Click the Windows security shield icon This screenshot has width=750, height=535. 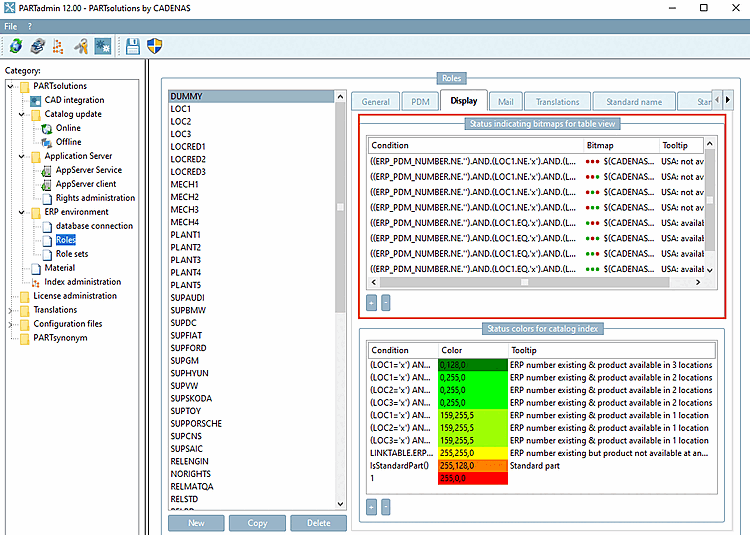click(x=154, y=46)
